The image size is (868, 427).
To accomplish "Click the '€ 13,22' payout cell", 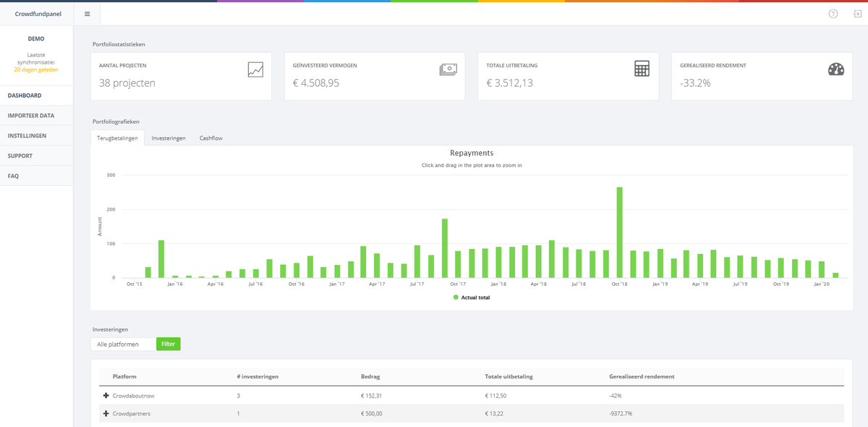I will (x=494, y=413).
